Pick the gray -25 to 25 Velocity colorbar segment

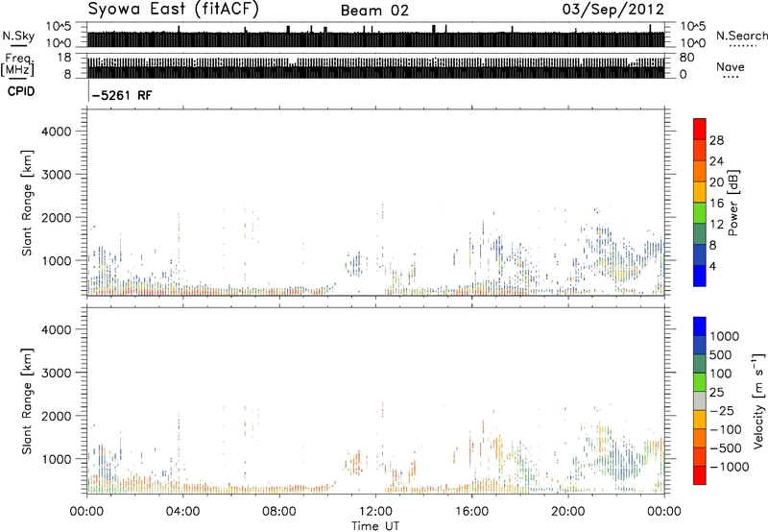[700, 401]
